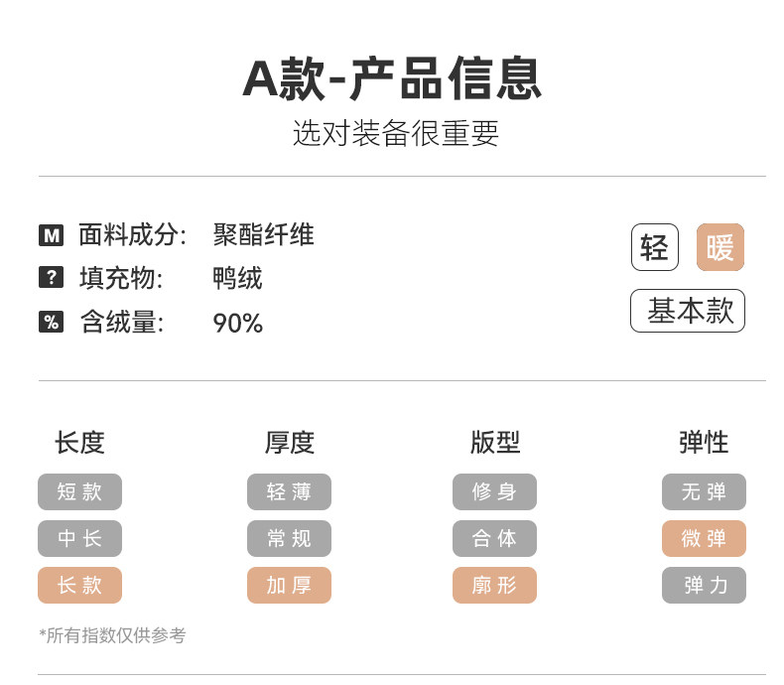Select 无弹 no stretch option

click(704, 491)
